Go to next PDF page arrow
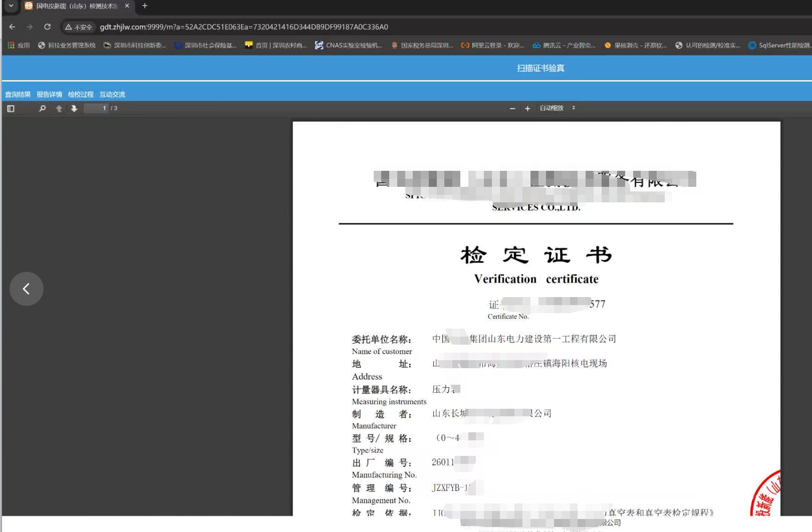The height and width of the screenshot is (532, 812). [x=74, y=108]
